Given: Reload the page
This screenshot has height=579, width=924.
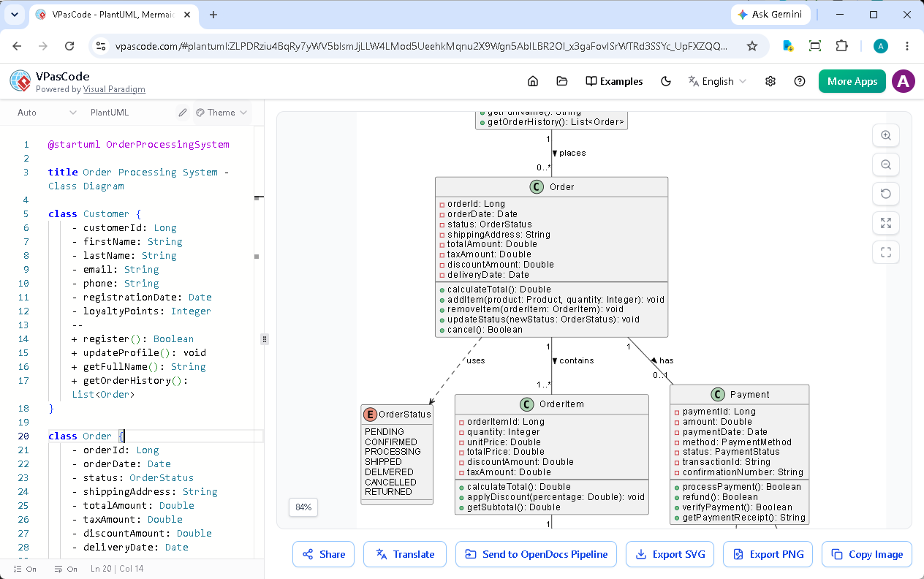Looking at the screenshot, I should [x=69, y=46].
